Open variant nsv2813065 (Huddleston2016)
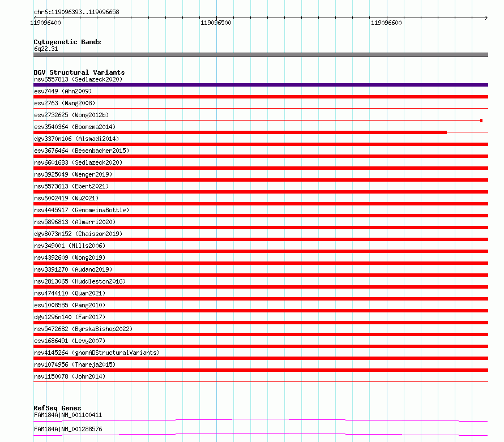Screen dimensions: 504x442 [80, 281]
